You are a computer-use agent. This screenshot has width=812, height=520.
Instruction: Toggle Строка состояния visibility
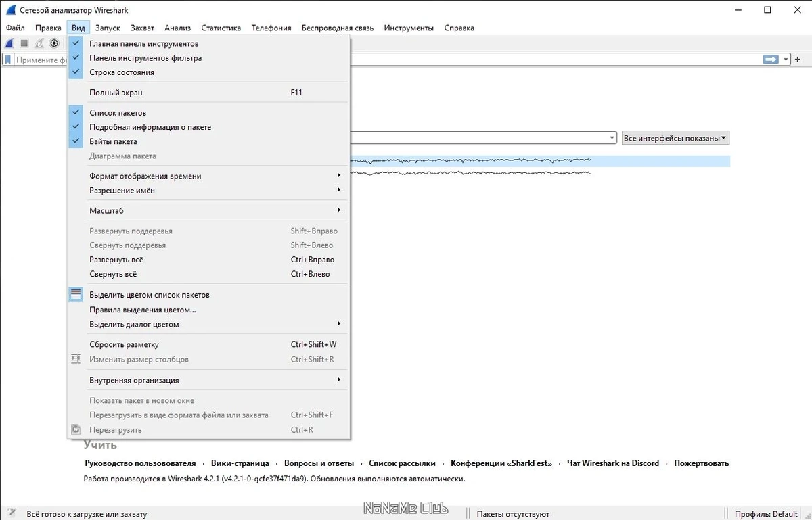coord(208,72)
